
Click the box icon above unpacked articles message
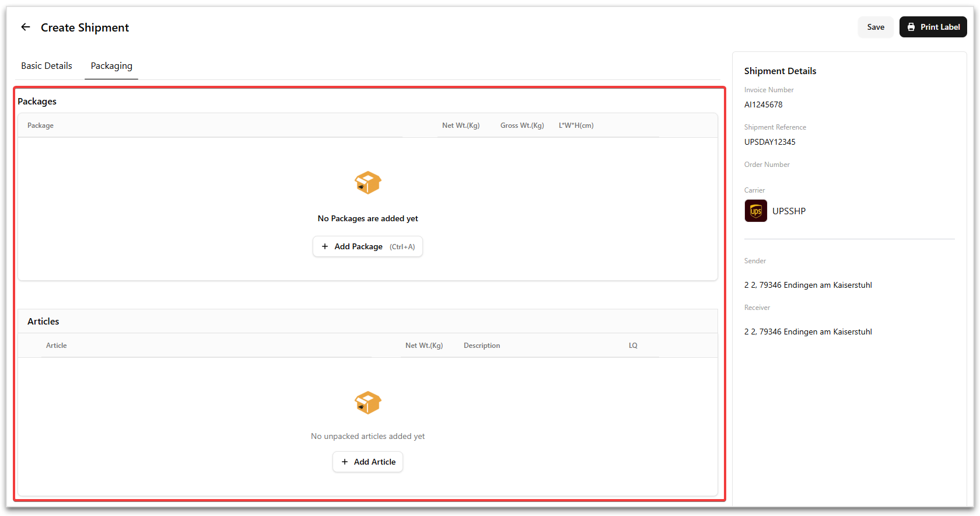(x=367, y=403)
